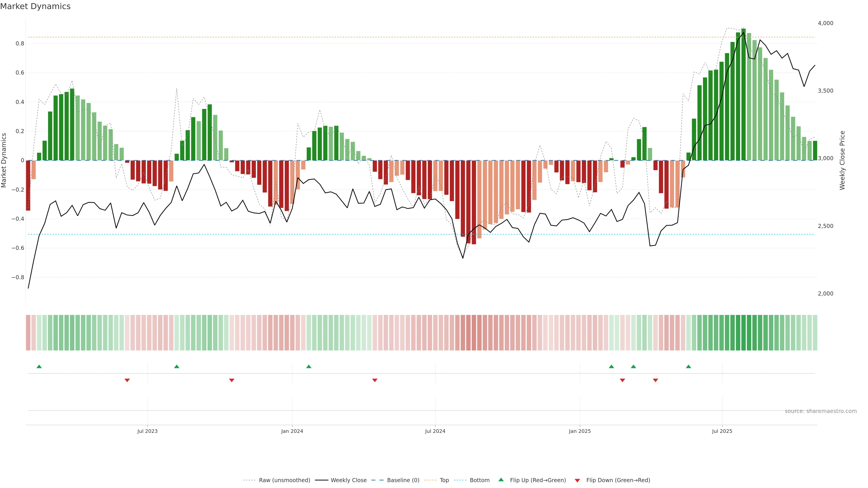Click the darkest green heatmap strip cell

(x=743, y=332)
